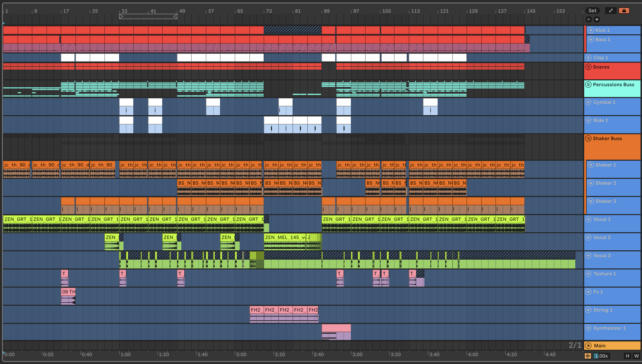
Task: Toggle the orange waveform display button
Action: [588, 356]
